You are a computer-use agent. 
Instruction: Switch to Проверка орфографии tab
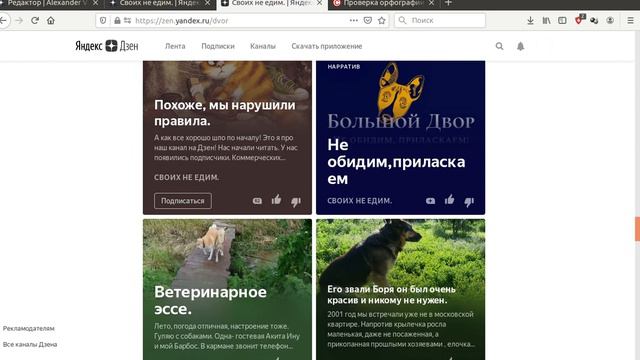click(383, 3)
